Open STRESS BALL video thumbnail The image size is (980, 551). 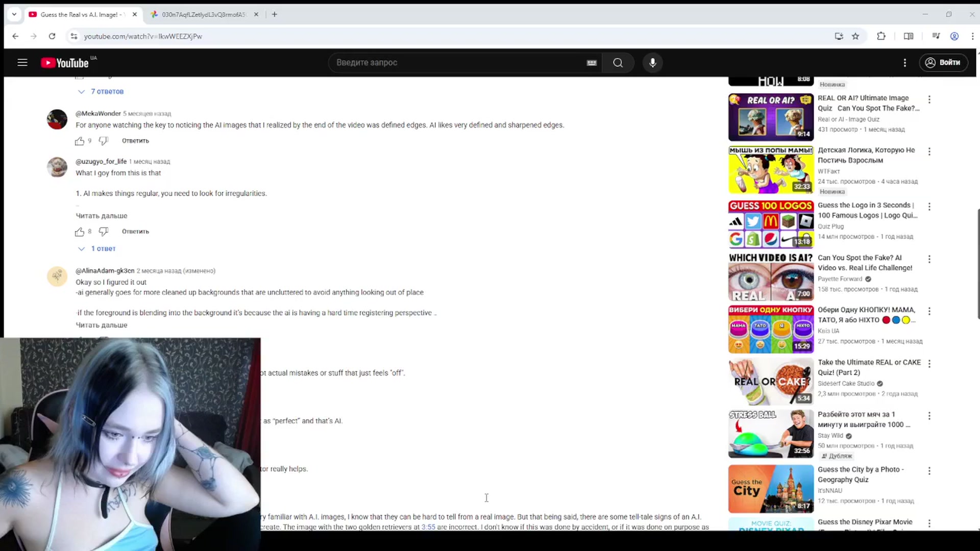click(771, 434)
